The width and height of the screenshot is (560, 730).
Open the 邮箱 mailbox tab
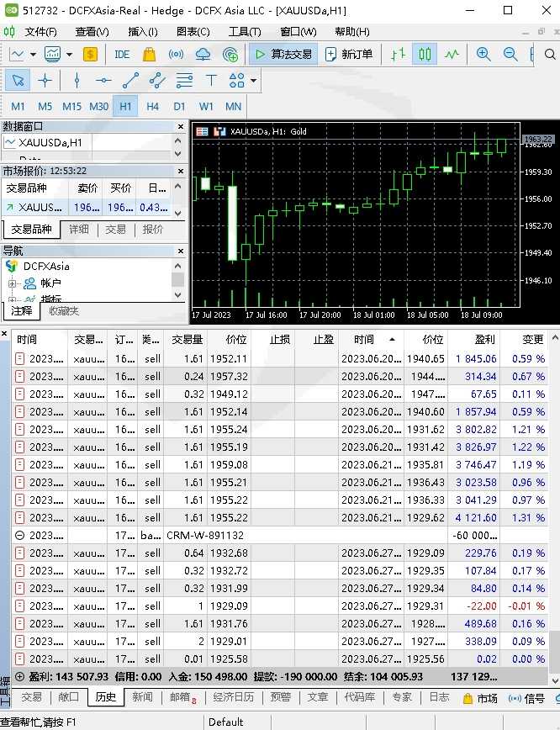tap(183, 697)
